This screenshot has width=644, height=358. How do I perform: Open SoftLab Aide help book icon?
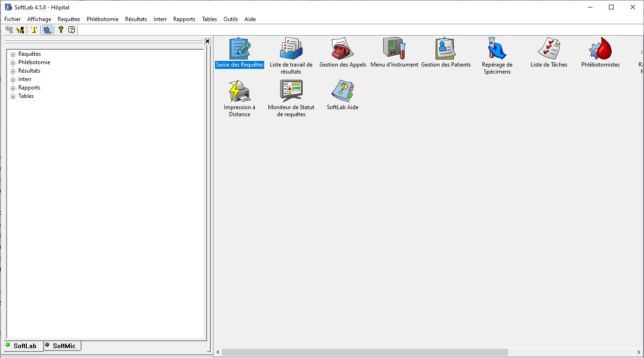pyautogui.click(x=342, y=91)
